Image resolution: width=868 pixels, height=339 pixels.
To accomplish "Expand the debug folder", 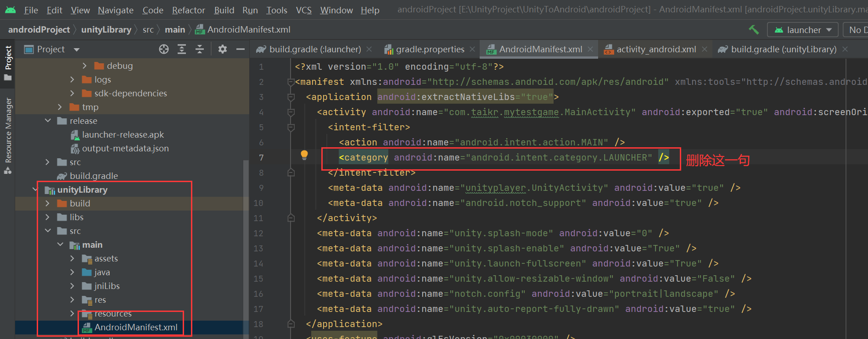I will 84,66.
